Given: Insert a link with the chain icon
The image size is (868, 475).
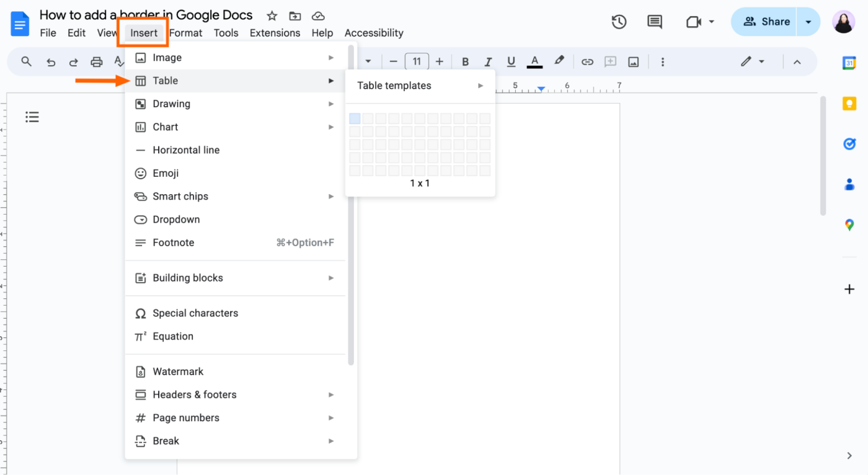Looking at the screenshot, I should tap(587, 62).
